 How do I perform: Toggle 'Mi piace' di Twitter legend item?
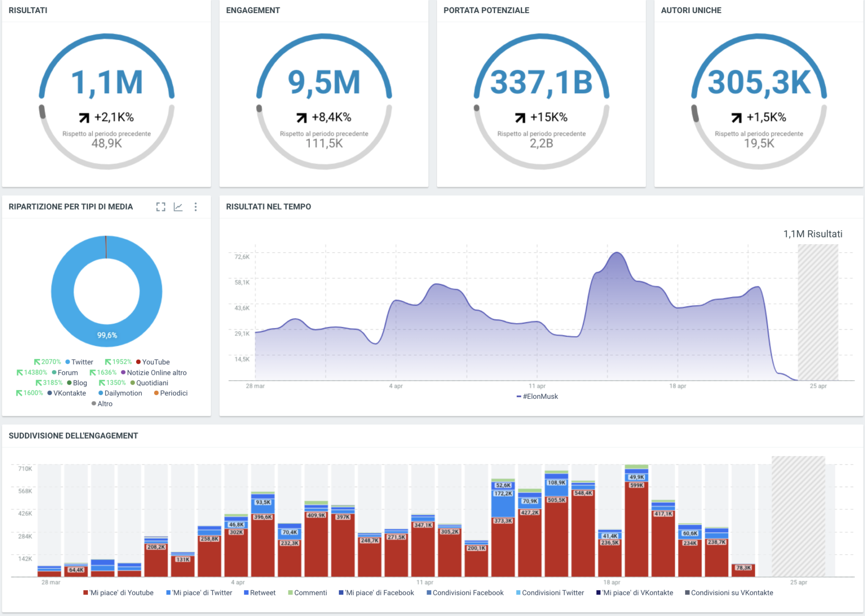pyautogui.click(x=199, y=593)
